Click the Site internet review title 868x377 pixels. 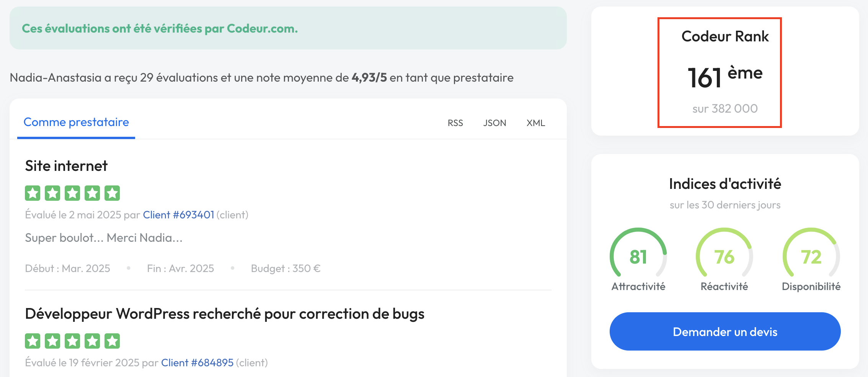tap(66, 166)
